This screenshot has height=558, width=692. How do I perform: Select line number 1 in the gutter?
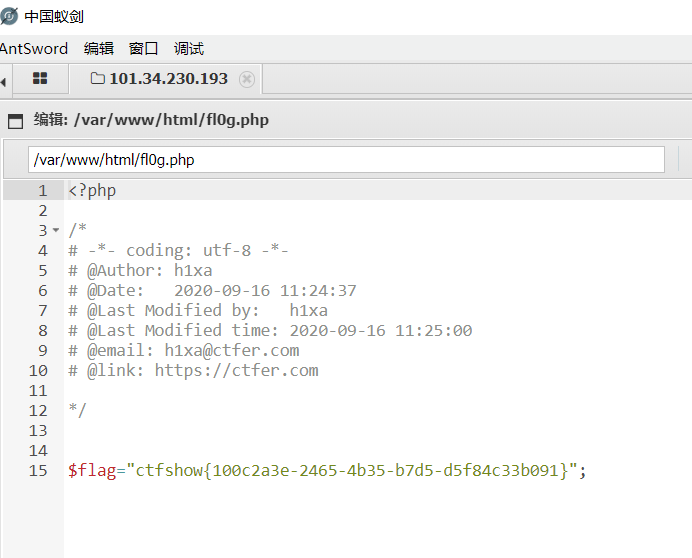point(42,190)
